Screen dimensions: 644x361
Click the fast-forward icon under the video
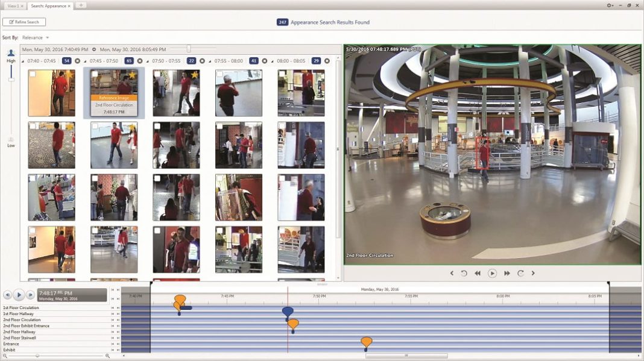point(507,273)
